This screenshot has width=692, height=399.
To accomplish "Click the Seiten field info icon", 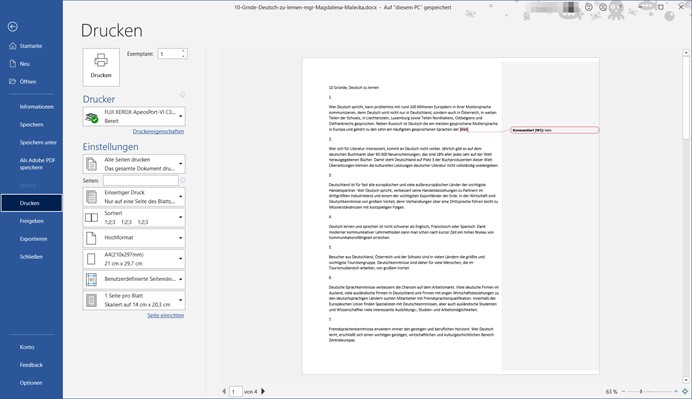I will tap(183, 180).
